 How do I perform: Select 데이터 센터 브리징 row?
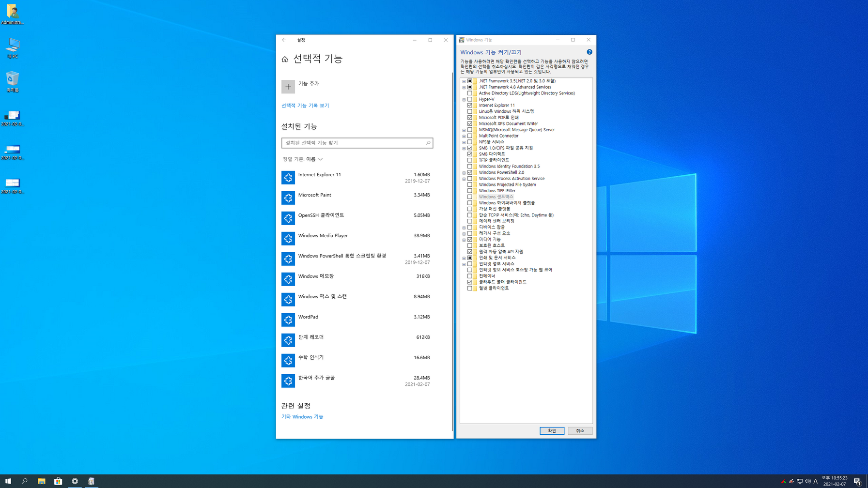pos(496,221)
